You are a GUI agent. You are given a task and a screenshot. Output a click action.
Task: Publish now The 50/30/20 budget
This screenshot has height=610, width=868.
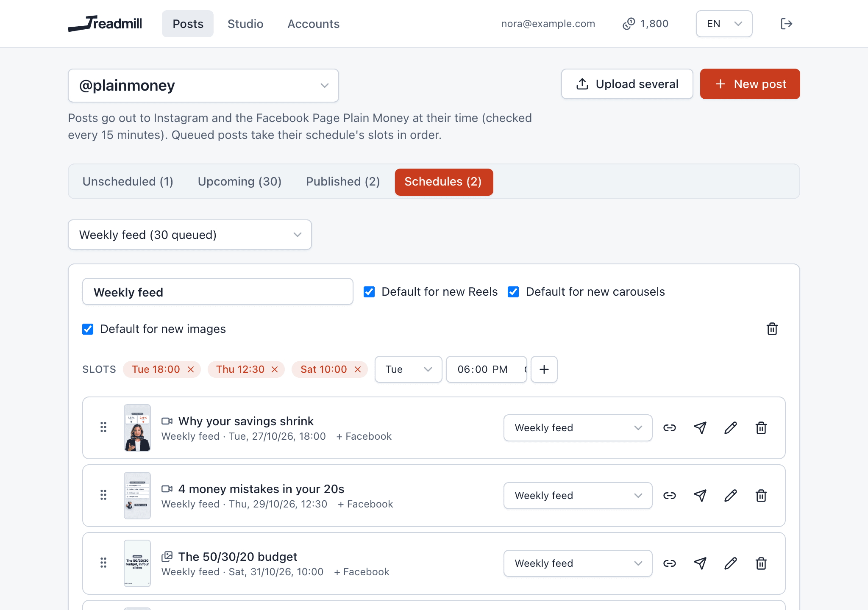click(700, 563)
